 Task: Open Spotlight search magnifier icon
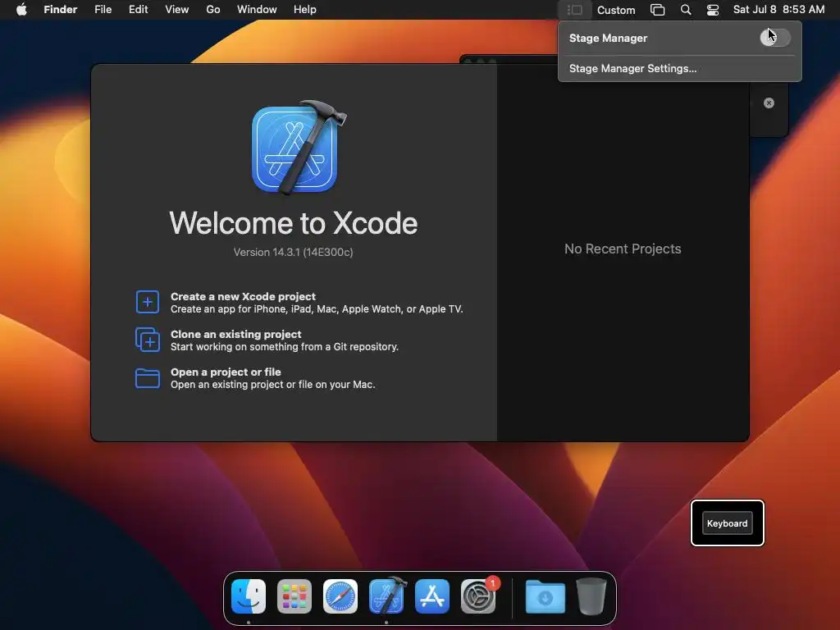point(686,10)
